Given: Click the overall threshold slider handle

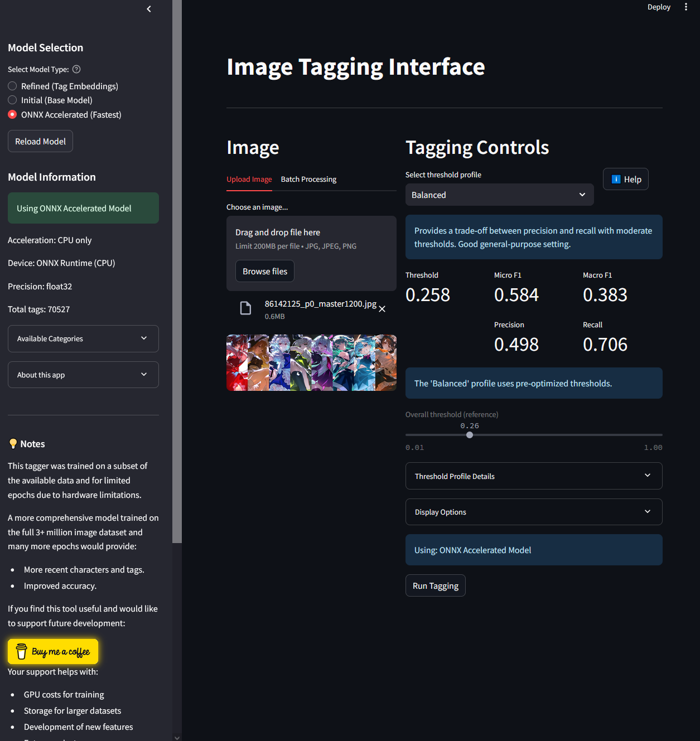Looking at the screenshot, I should click(x=470, y=435).
